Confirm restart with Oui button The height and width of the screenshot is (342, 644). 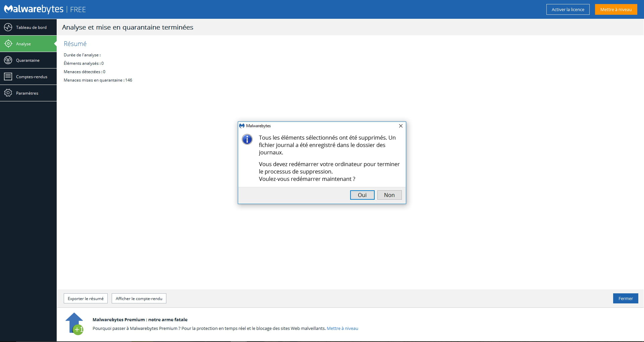pyautogui.click(x=362, y=195)
